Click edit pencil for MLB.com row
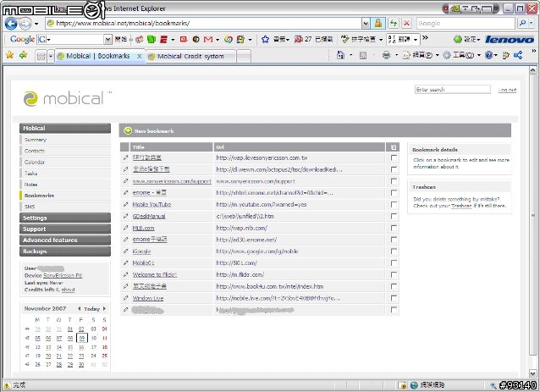The image size is (540, 392). point(125,228)
